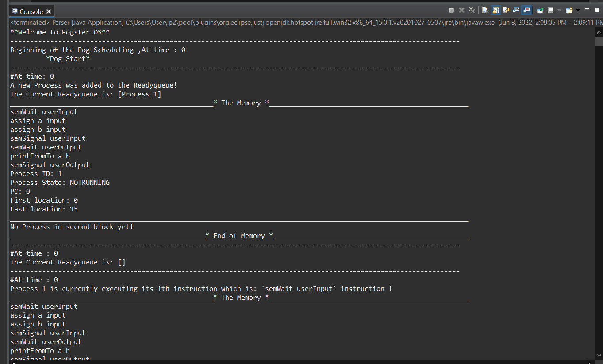Click the 'Process State: NOTRUNNING' line
Viewport: 603px width, 364px height.
pos(60,183)
